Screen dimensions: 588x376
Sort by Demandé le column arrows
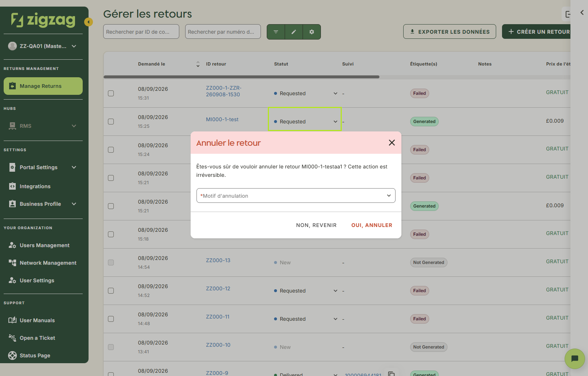click(x=198, y=64)
